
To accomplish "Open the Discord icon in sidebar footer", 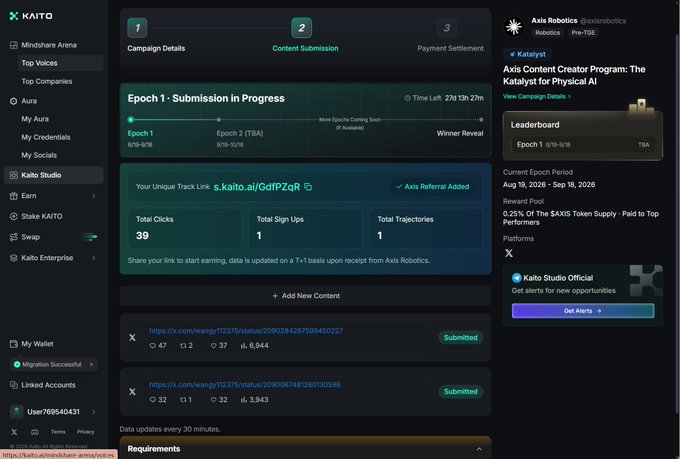I will tap(35, 432).
